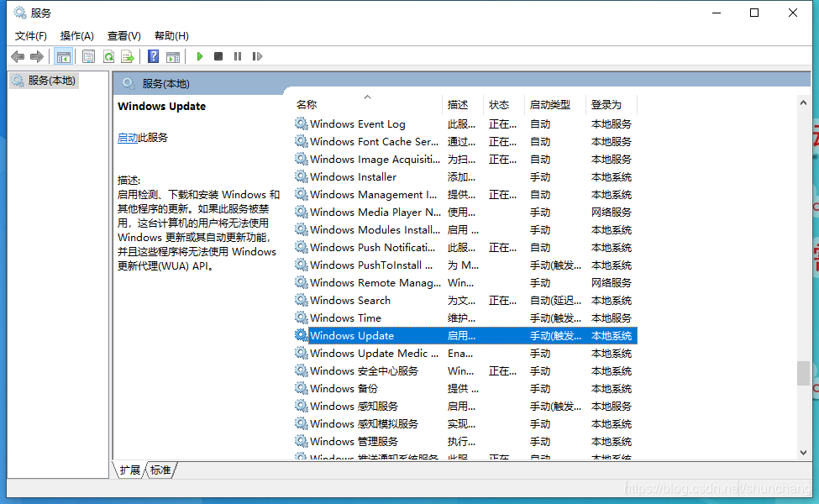Click the 服务(本地) panel header
819x504 pixels.
165,83
